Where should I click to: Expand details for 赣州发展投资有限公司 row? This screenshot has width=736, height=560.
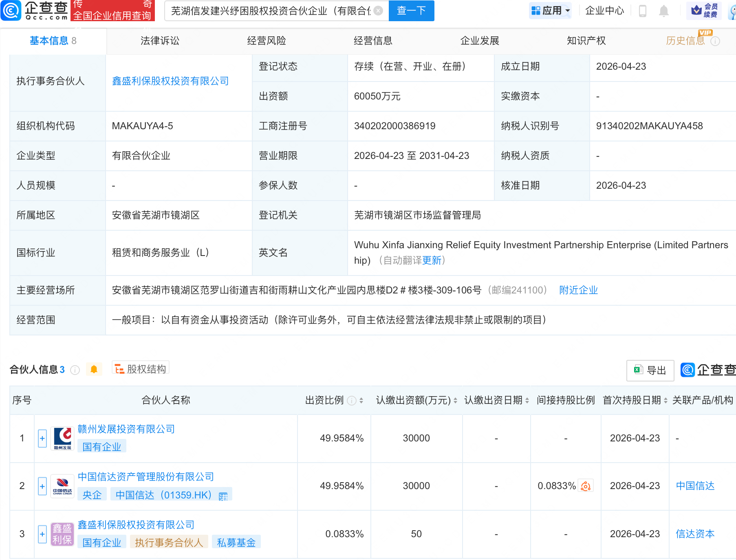pos(42,438)
